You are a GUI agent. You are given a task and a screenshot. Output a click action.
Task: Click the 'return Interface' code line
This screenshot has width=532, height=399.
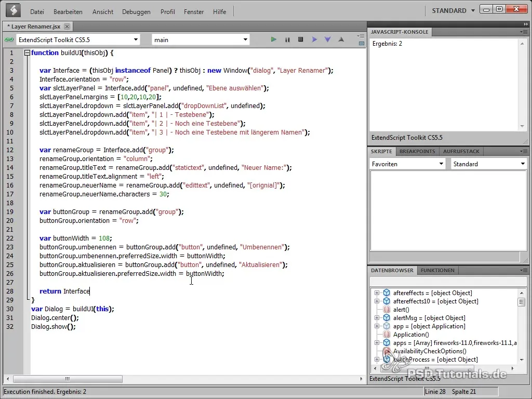pyautogui.click(x=64, y=291)
